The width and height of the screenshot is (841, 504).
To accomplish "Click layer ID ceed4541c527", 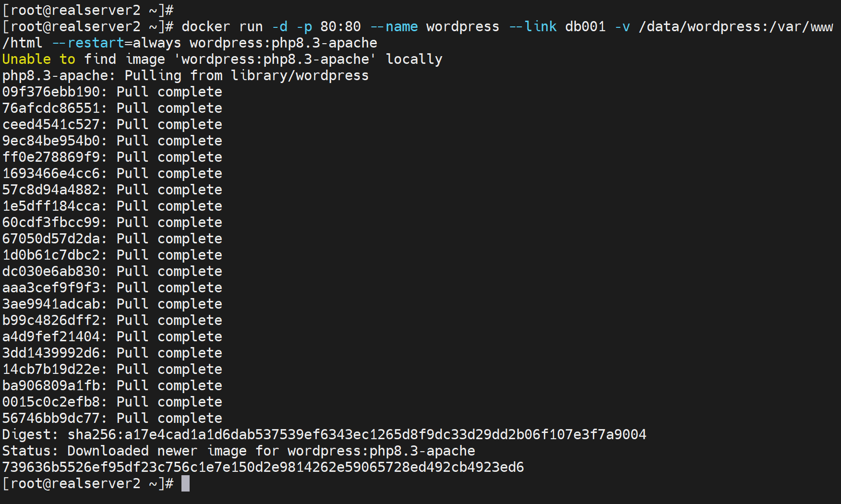I will click(x=51, y=124).
